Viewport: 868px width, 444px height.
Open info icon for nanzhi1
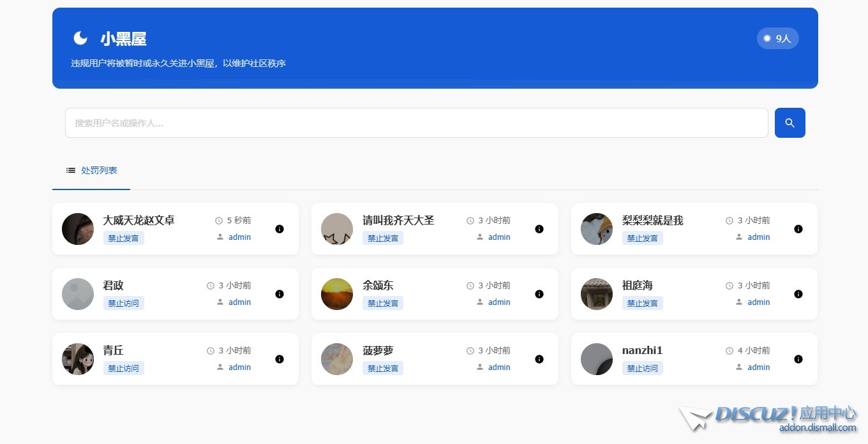[x=798, y=359]
